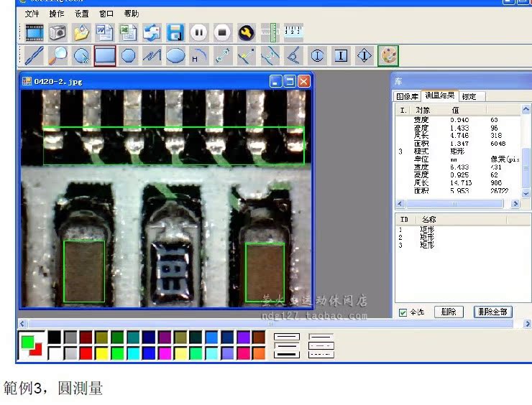Image resolution: width=532 pixels, height=405 pixels.
Task: Click the magnifier zoom tool
Action: point(58,55)
